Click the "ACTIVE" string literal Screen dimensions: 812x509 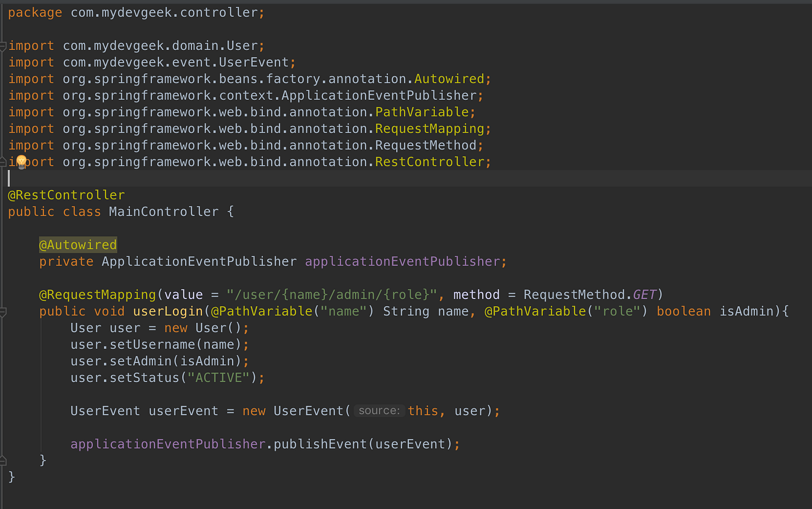click(218, 377)
